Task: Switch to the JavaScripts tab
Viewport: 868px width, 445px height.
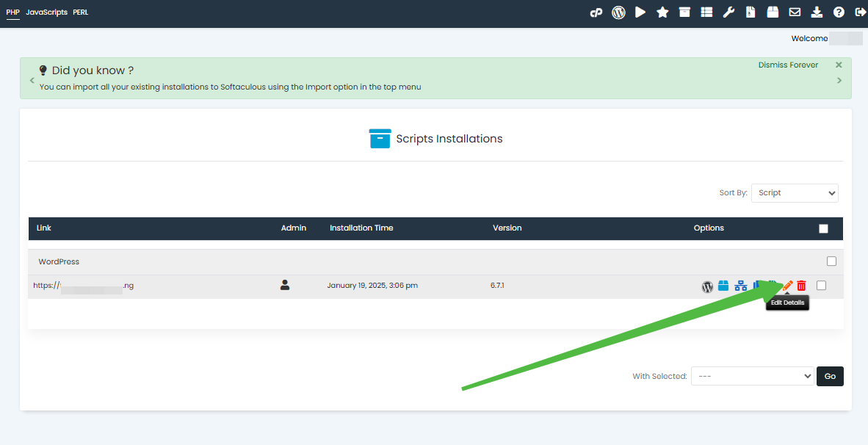Action: 46,12
